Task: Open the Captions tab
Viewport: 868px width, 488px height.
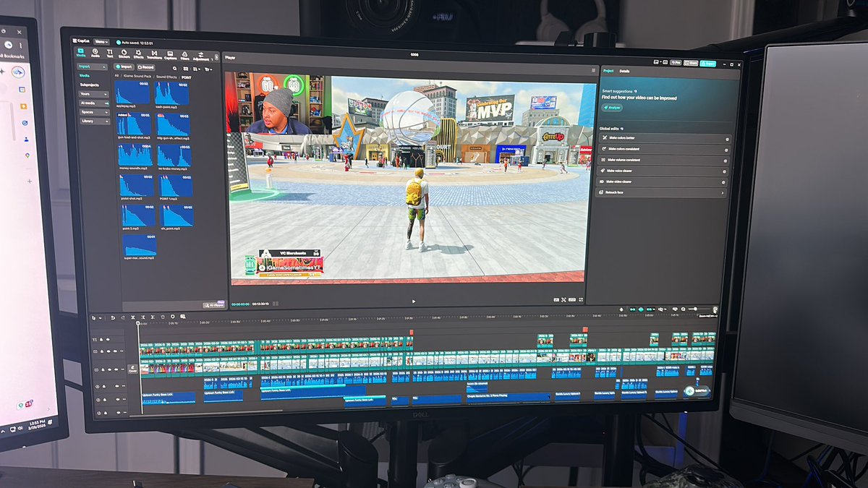Action: click(170, 55)
